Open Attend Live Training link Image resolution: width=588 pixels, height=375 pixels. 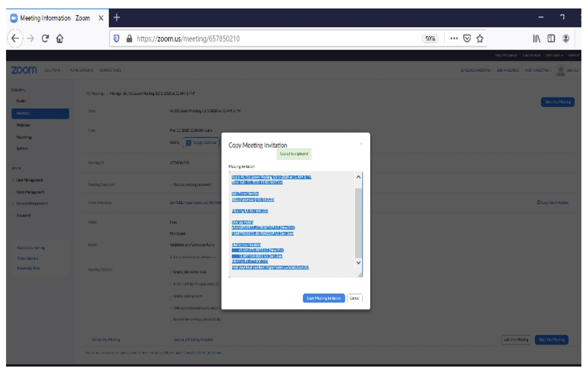tap(31, 248)
